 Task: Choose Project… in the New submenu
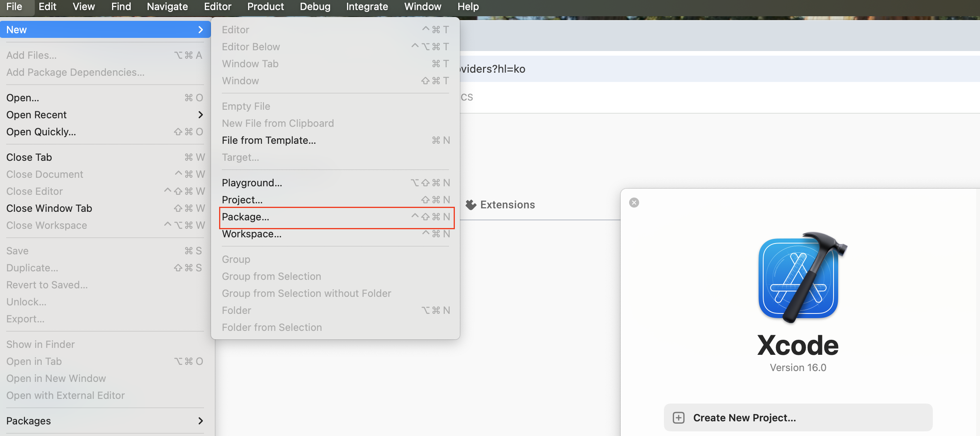242,200
